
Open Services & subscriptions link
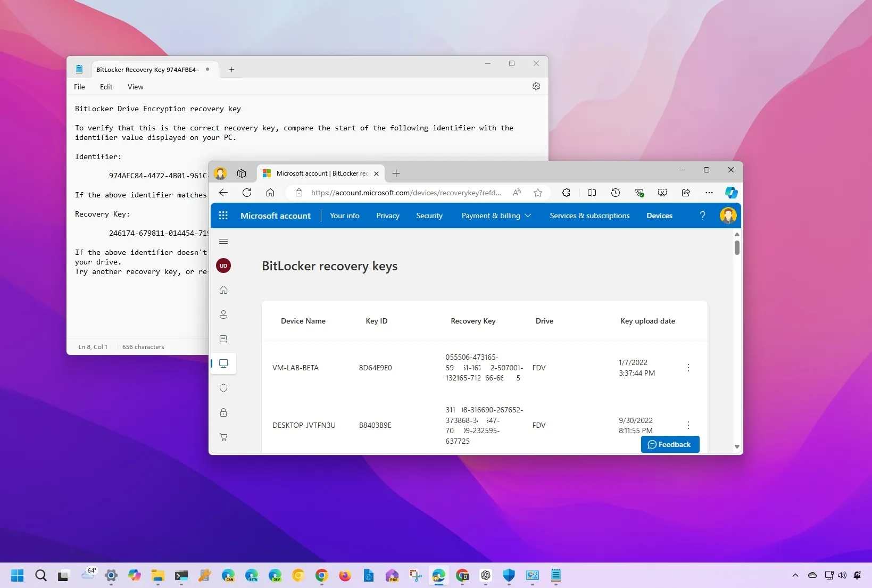pyautogui.click(x=589, y=216)
